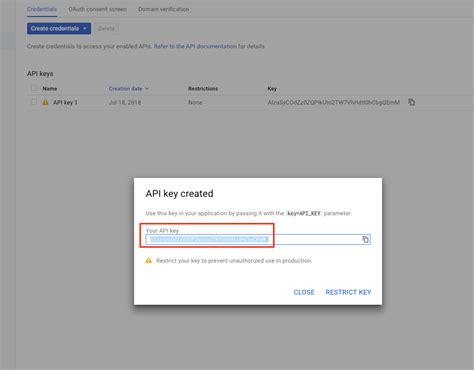
Task: Close the API key created dialog
Action: [x=304, y=292]
